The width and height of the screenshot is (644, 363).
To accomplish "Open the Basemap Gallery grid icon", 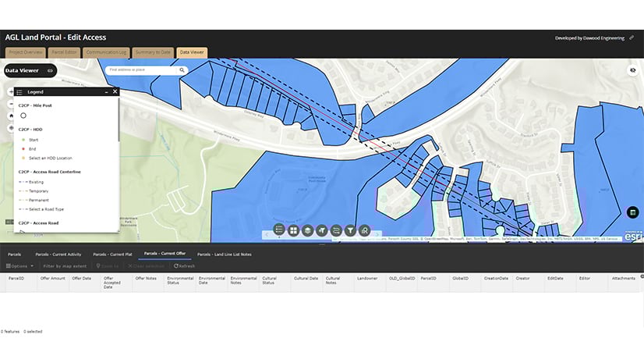I will [x=293, y=230].
